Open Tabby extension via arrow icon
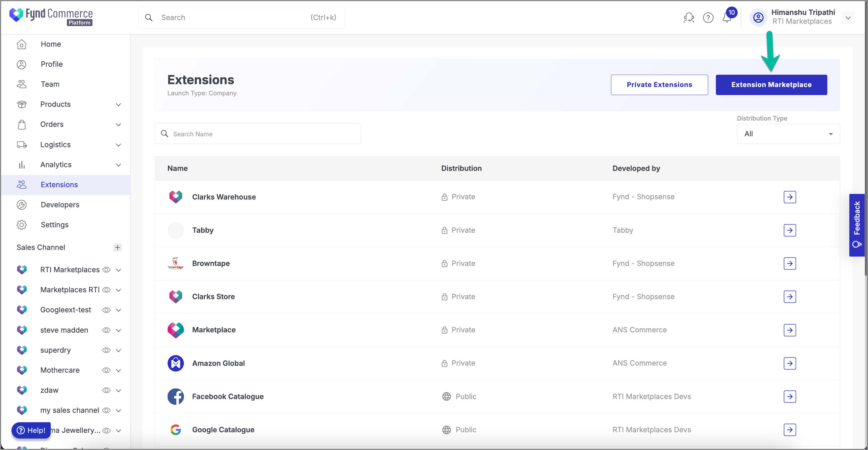 pos(790,230)
